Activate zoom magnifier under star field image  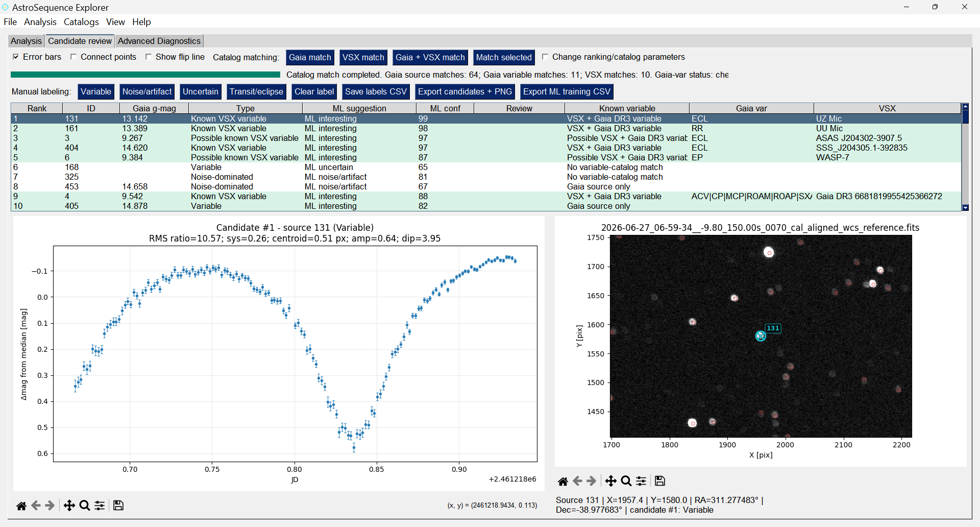(x=626, y=481)
